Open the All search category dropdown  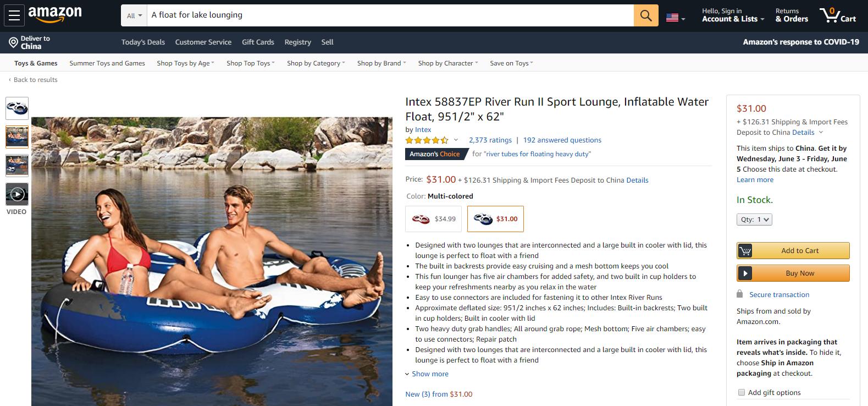pos(133,15)
